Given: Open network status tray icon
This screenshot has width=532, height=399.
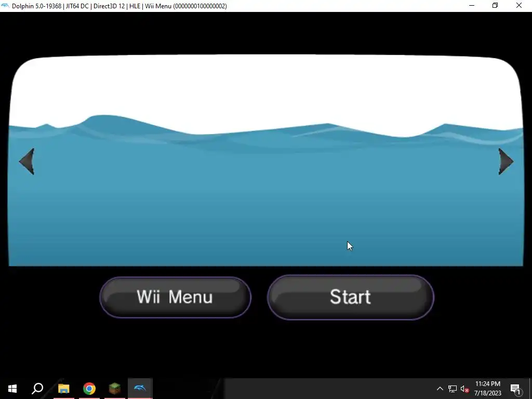Looking at the screenshot, I should (453, 389).
